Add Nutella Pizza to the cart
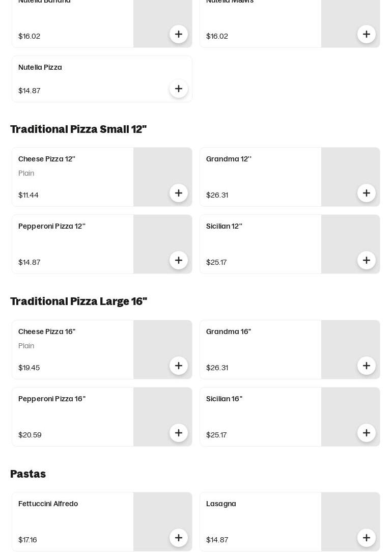 coord(178,89)
